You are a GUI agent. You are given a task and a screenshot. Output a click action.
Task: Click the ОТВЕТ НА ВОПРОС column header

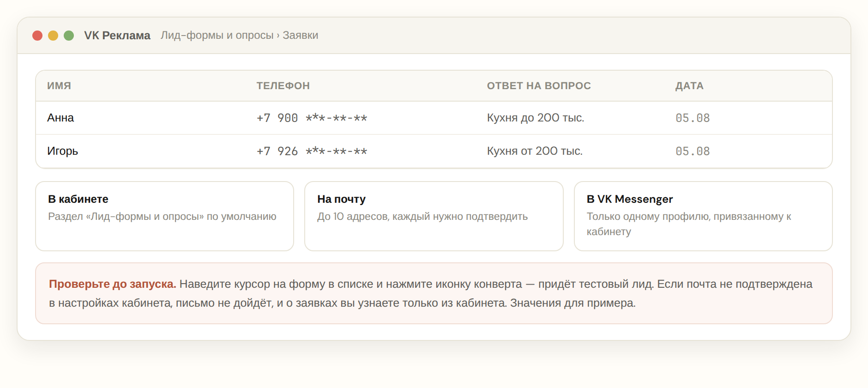click(539, 86)
